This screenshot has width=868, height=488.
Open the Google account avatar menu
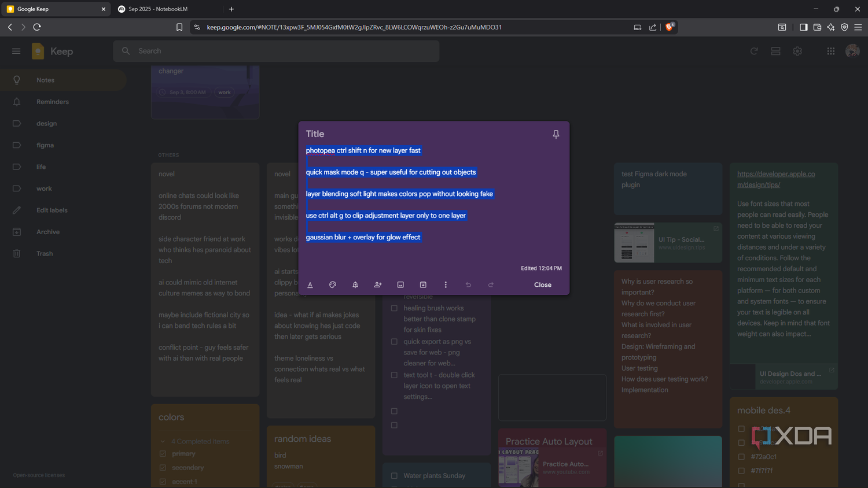click(852, 51)
